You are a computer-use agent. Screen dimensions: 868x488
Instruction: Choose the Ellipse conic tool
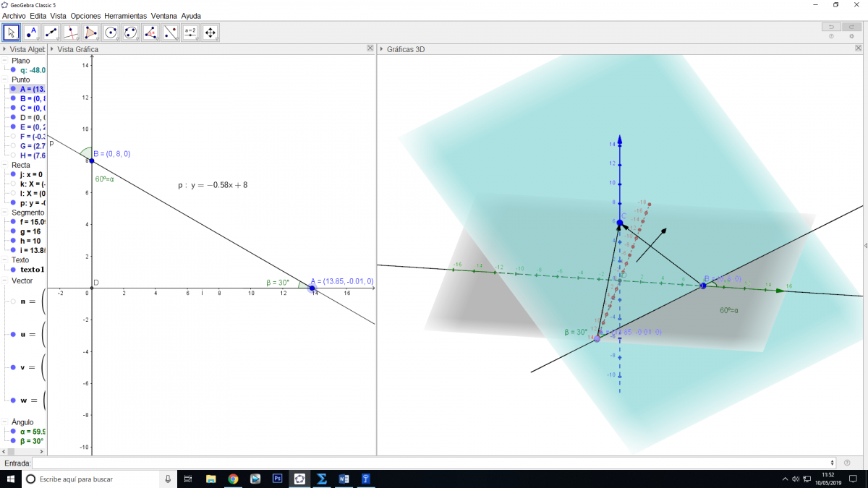point(130,33)
